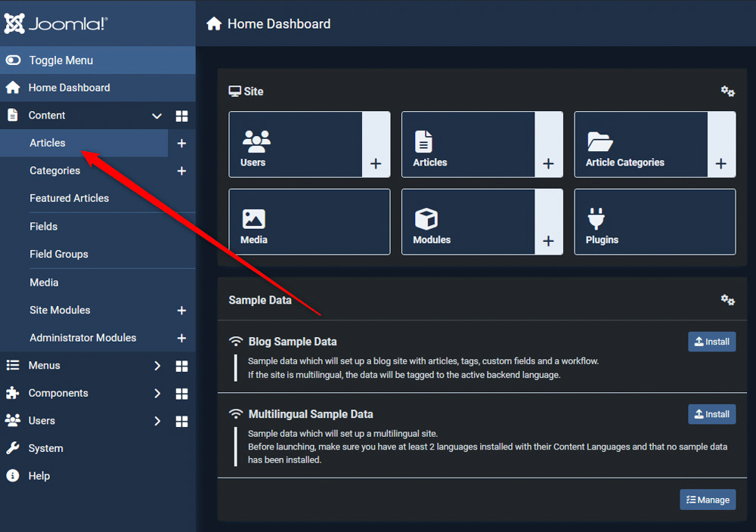
Task: Click the plus to add a new Article
Action: (181, 143)
